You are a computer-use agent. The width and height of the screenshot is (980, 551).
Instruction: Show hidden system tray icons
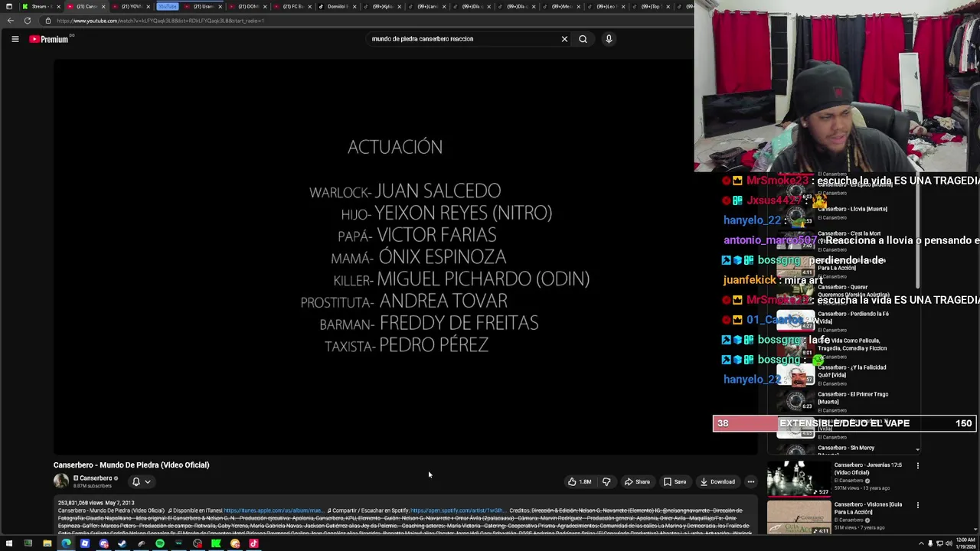pos(920,544)
